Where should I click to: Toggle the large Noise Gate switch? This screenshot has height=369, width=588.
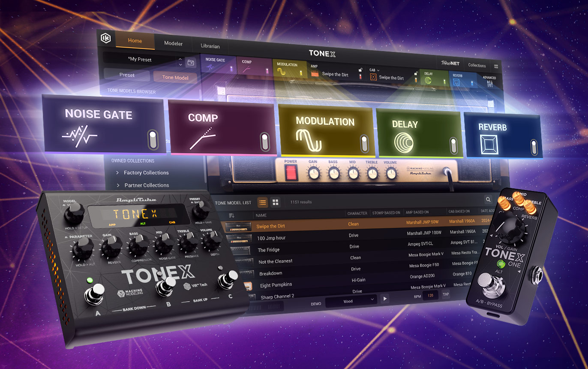click(x=153, y=140)
